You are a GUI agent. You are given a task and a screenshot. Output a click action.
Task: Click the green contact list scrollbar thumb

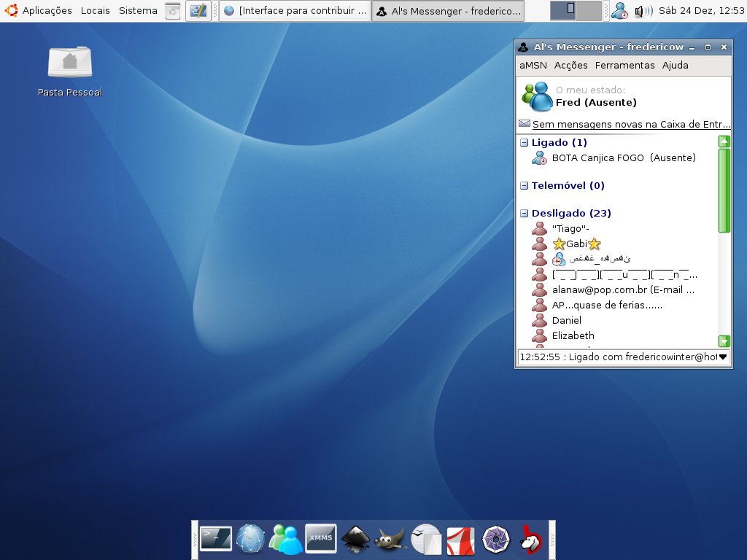click(x=724, y=190)
